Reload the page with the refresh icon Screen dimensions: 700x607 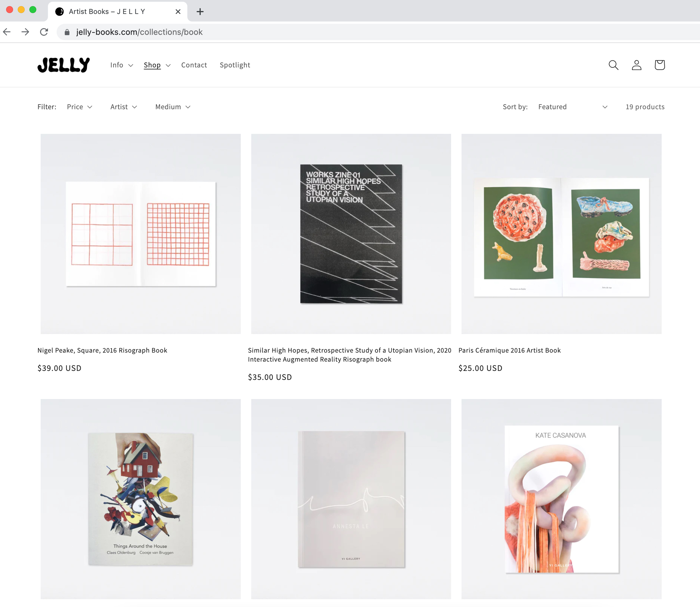(x=44, y=32)
